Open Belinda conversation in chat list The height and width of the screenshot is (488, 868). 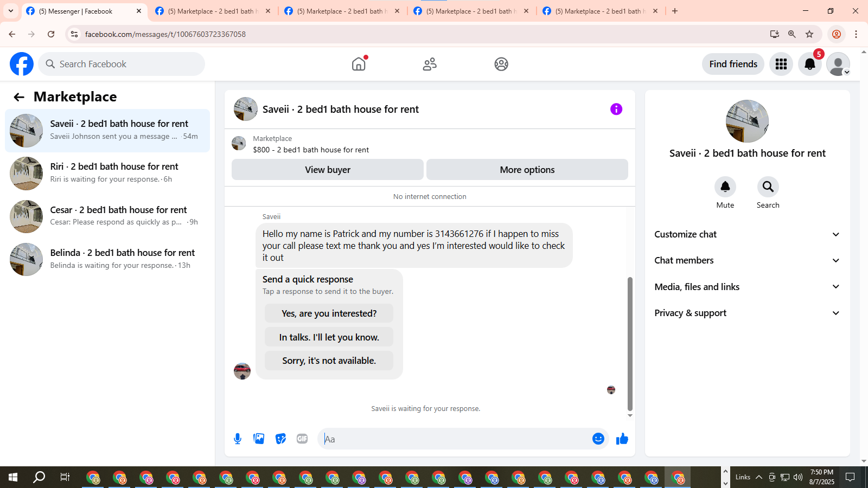pyautogui.click(x=107, y=259)
